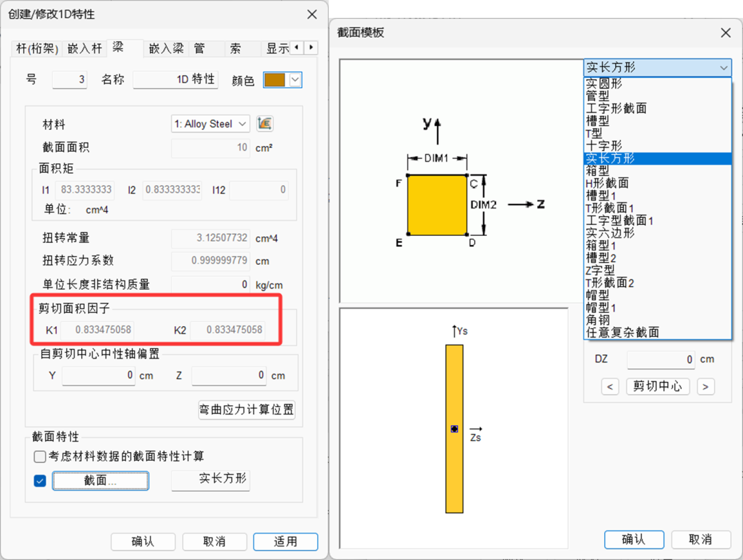Click the orange 颜色 color swatch
This screenshot has width=743, height=560.
click(x=275, y=80)
